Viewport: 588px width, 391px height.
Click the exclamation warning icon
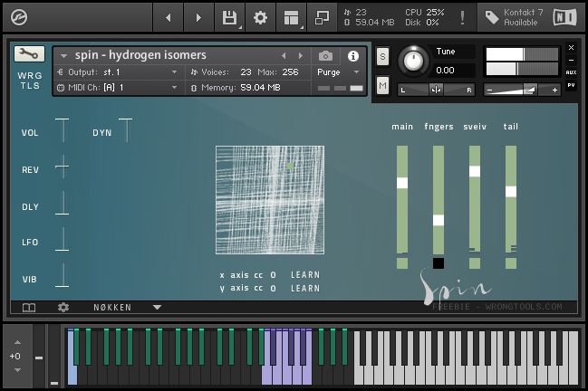point(462,17)
